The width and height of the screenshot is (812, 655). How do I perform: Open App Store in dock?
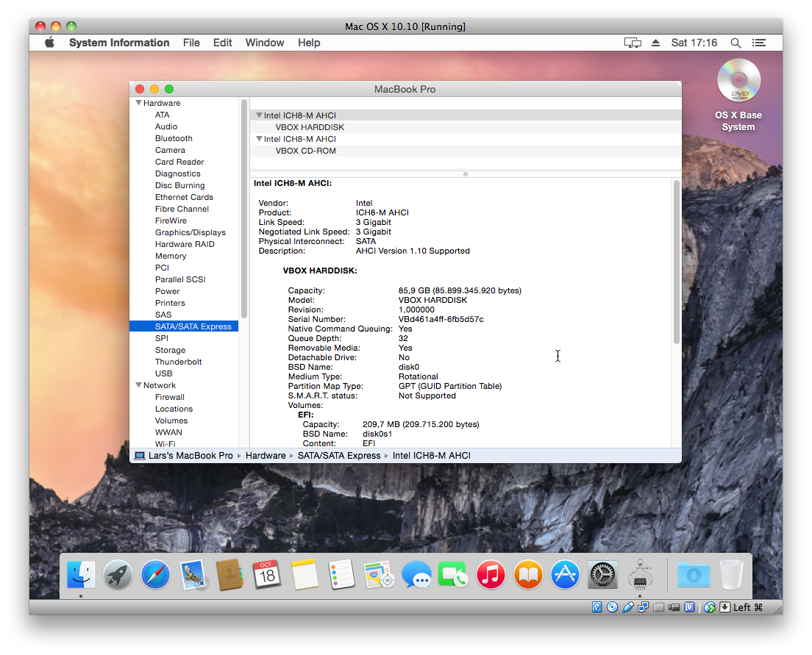tap(565, 575)
